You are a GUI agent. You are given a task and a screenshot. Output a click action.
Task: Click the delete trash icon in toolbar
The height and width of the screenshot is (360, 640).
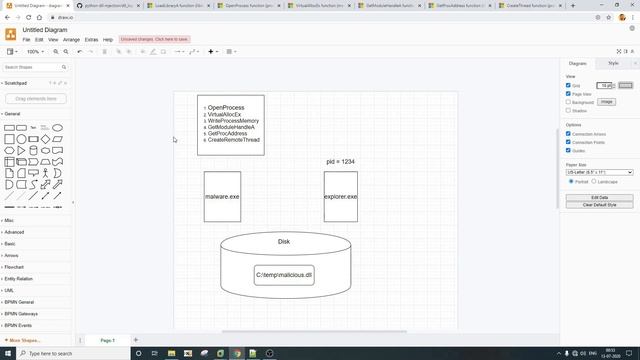(104, 52)
